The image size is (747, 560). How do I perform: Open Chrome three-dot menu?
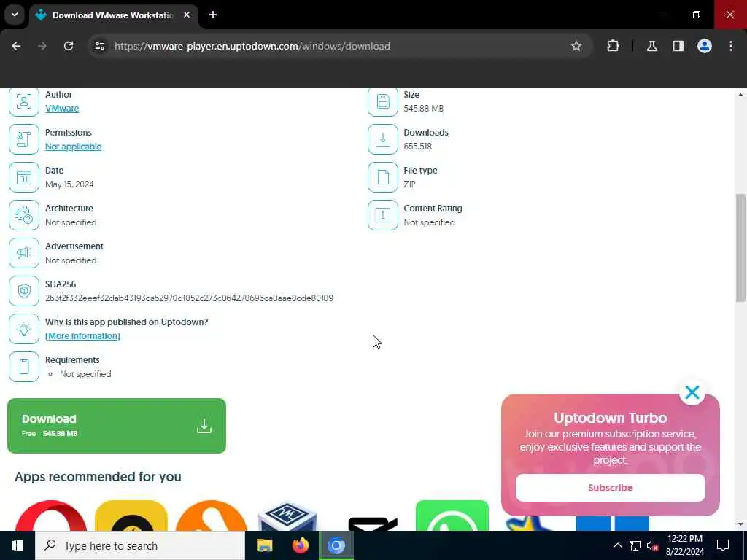[731, 46]
